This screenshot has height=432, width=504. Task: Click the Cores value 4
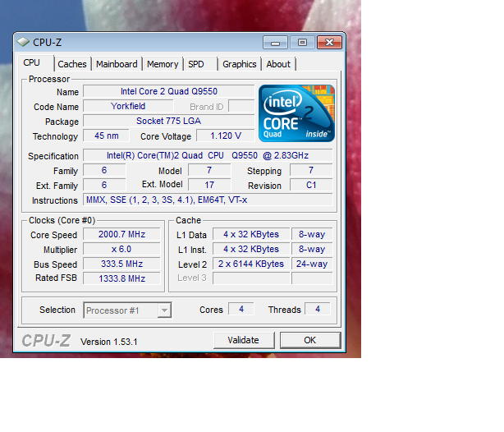tap(241, 309)
